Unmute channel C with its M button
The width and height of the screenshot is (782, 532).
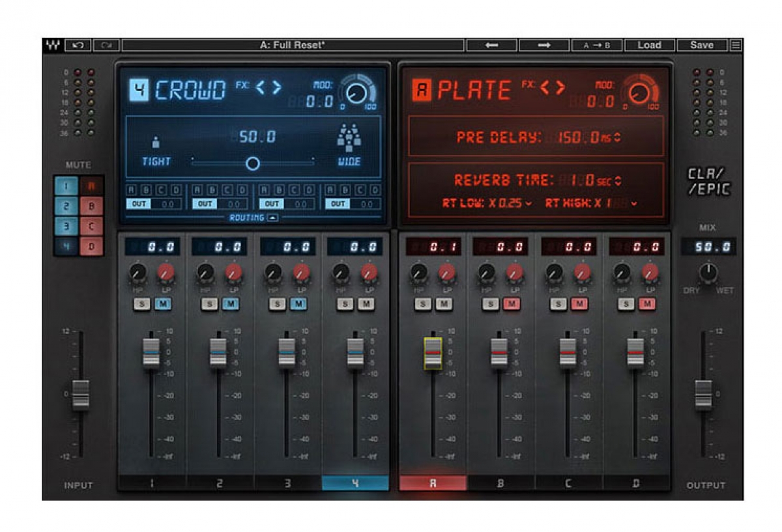pyautogui.click(x=580, y=304)
